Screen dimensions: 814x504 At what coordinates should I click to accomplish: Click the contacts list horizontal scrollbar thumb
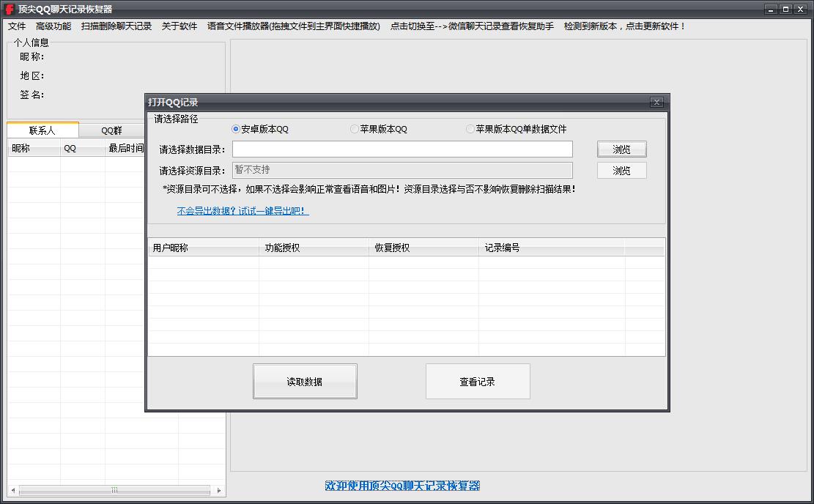(x=114, y=490)
